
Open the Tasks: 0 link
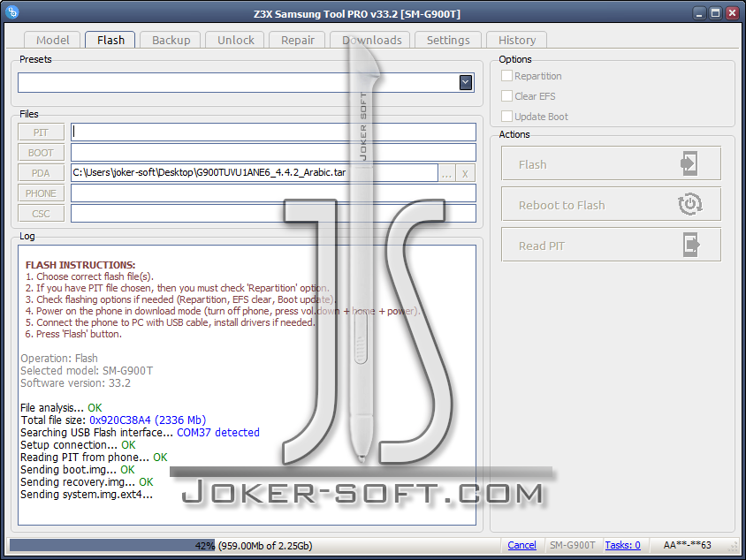(622, 545)
